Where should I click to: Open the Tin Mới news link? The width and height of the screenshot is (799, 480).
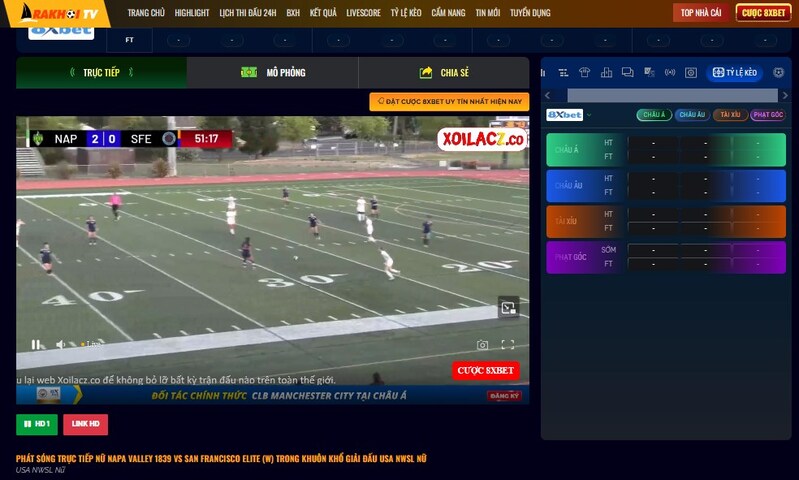click(488, 13)
